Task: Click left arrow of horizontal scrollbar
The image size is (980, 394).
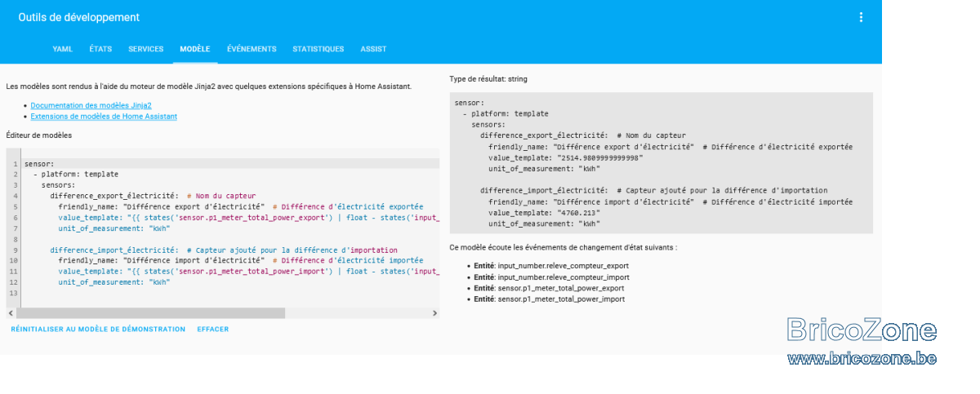Action: [11, 313]
